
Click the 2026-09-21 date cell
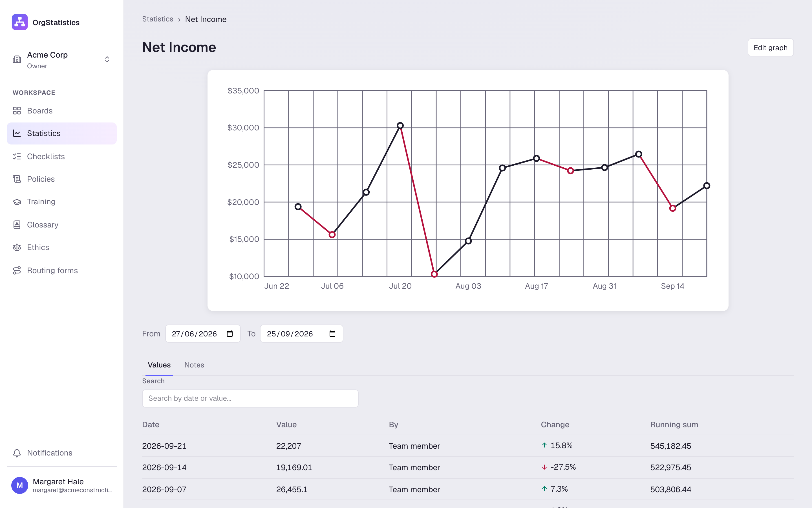pos(164,446)
